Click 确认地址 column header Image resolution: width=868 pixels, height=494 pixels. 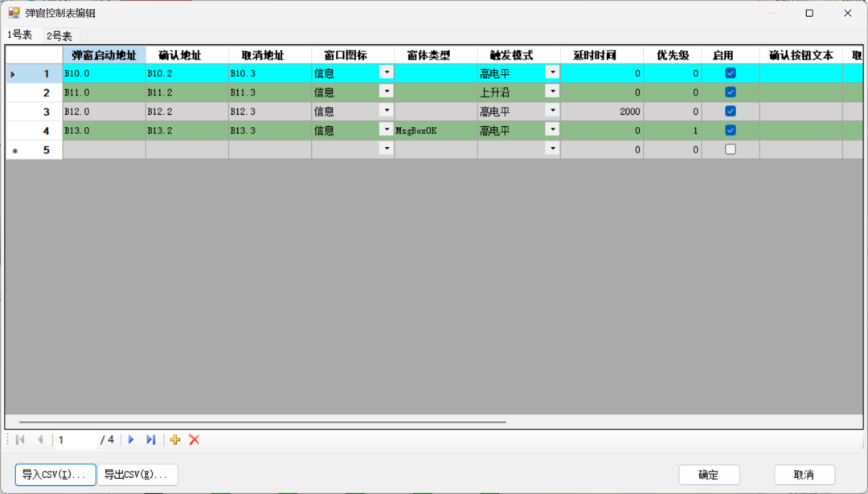187,55
